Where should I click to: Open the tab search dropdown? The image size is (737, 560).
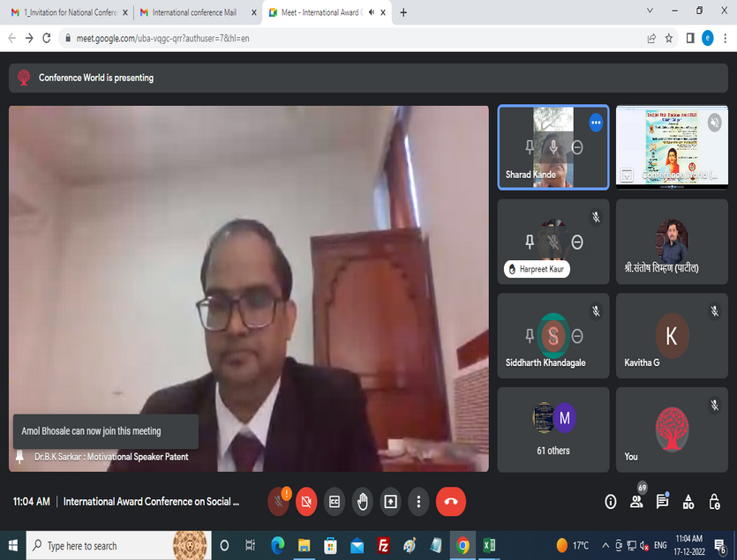tap(650, 11)
